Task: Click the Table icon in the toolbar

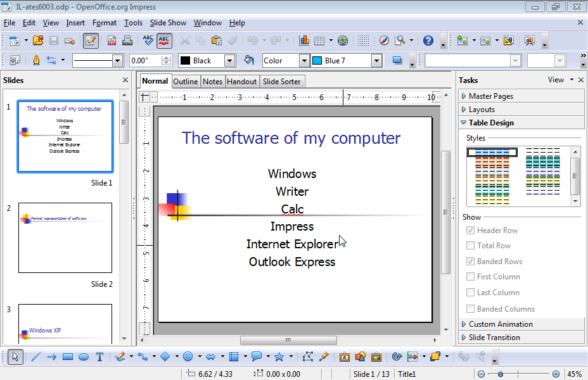Action: click(x=319, y=41)
